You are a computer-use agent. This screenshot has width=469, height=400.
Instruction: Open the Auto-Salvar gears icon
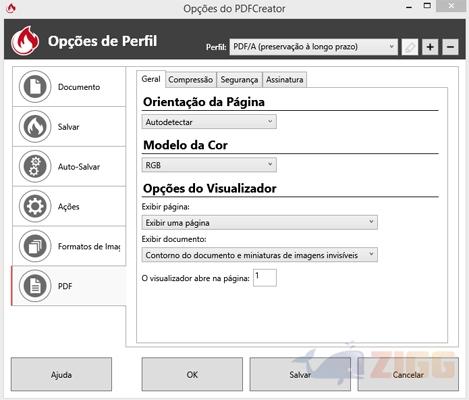click(35, 166)
